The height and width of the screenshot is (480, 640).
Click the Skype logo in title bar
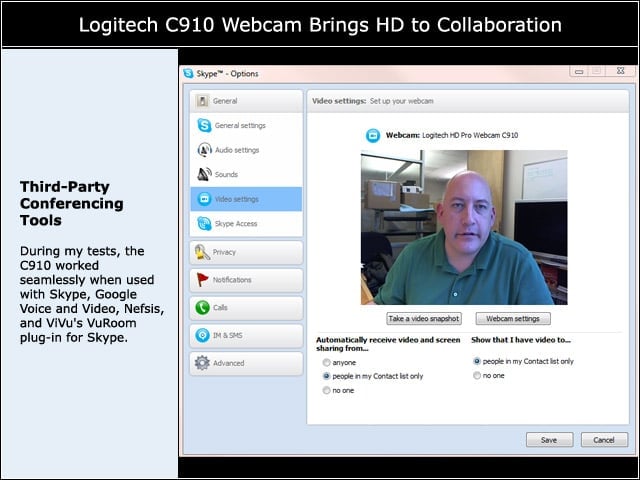(188, 73)
